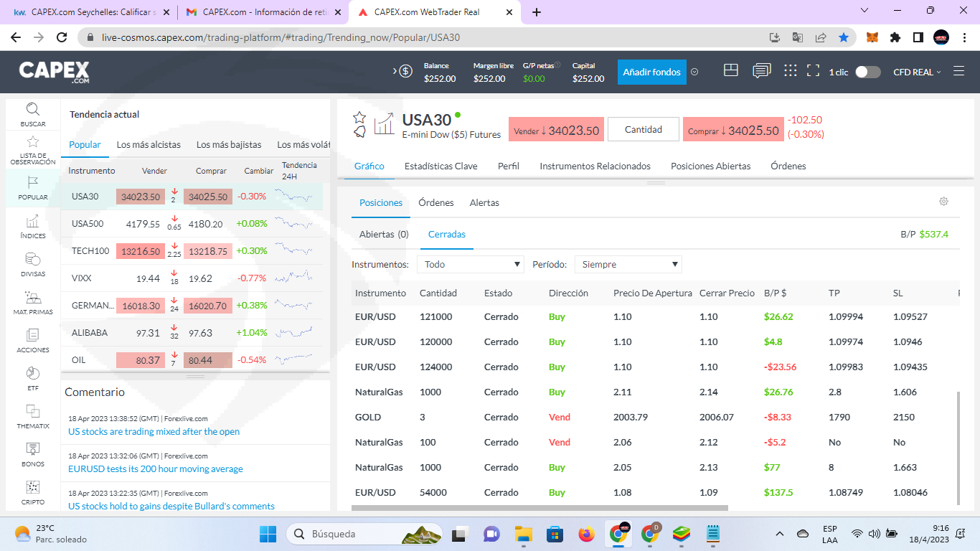
Task: Click the horizontal table scrollbar
Action: (x=540, y=508)
